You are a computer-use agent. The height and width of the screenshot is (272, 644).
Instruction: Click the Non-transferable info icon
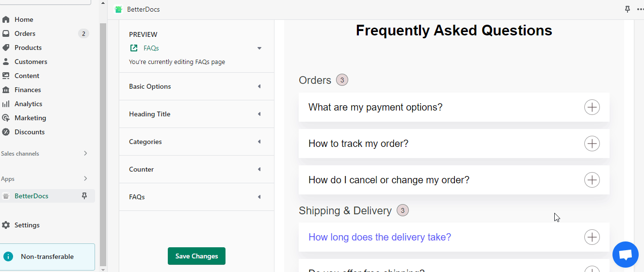click(x=8, y=256)
